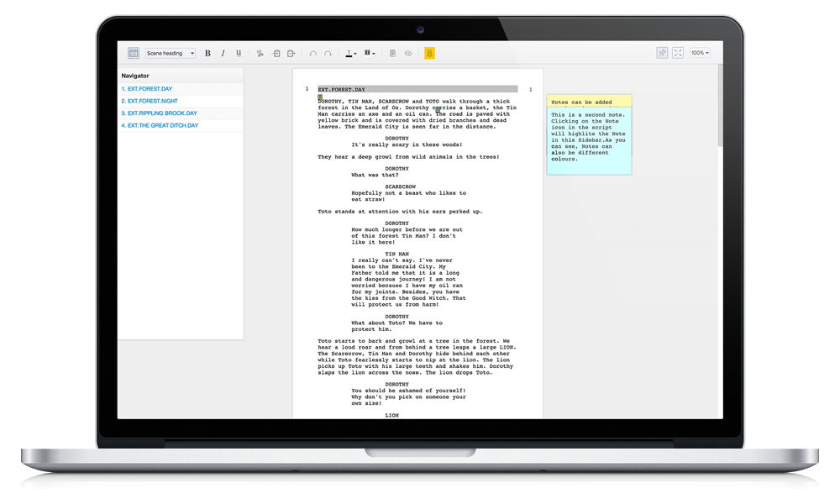Add a note with the yellow note icon
Image resolution: width=840 pixels, height=504 pixels.
coord(428,53)
